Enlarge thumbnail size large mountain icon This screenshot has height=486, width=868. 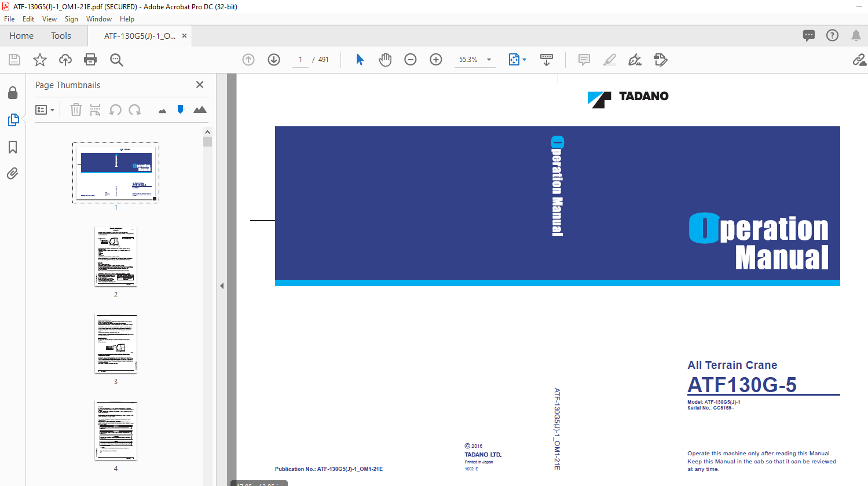[200, 109]
